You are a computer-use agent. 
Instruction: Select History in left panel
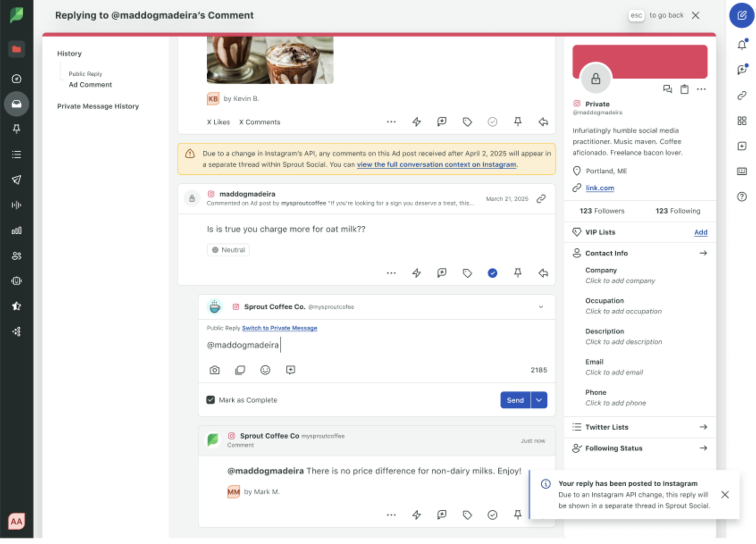pos(69,54)
